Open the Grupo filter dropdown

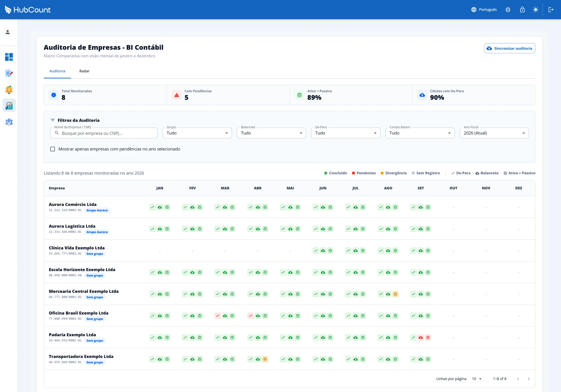tap(197, 133)
